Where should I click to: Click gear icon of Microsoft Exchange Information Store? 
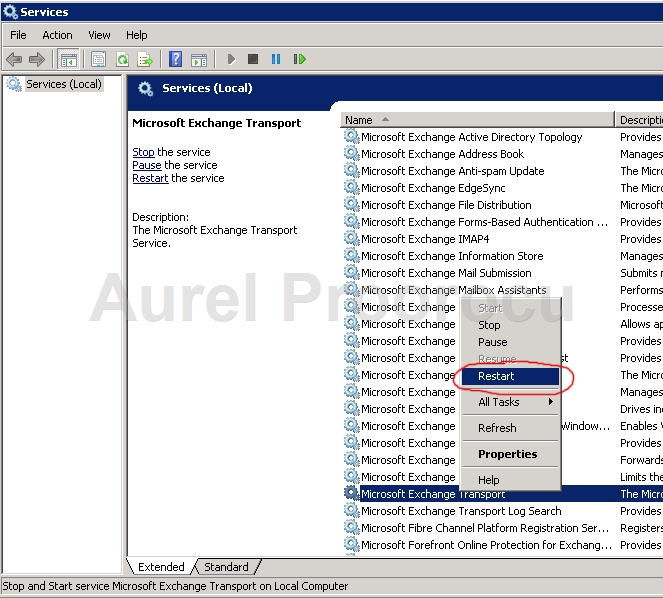351,255
